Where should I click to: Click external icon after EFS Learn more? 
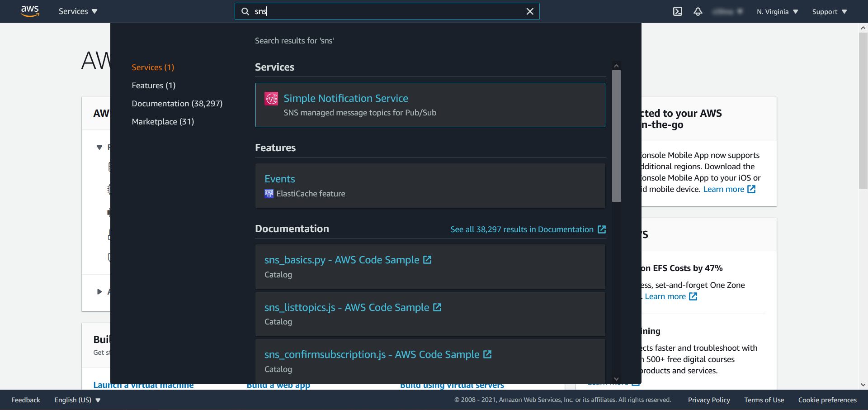point(693,296)
